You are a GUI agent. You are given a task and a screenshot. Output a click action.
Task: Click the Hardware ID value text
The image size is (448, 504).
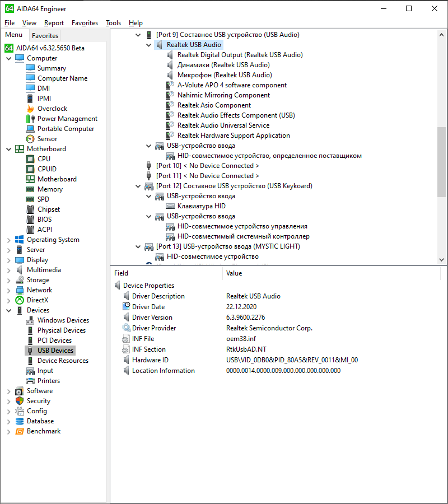point(292,360)
